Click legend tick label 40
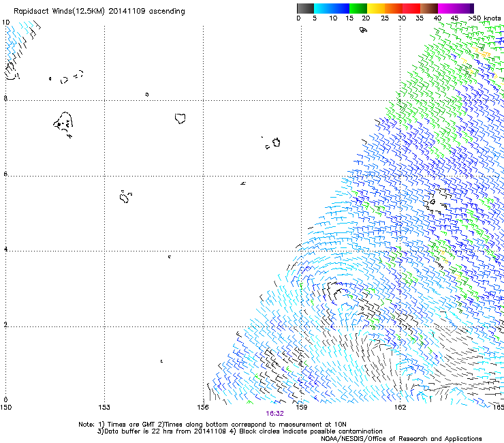 click(437, 18)
